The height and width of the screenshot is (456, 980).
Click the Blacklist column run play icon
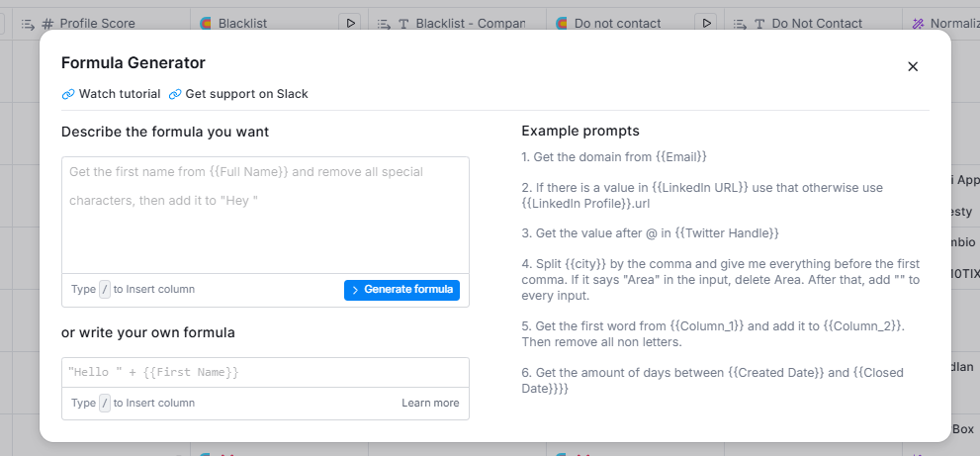coord(350,23)
